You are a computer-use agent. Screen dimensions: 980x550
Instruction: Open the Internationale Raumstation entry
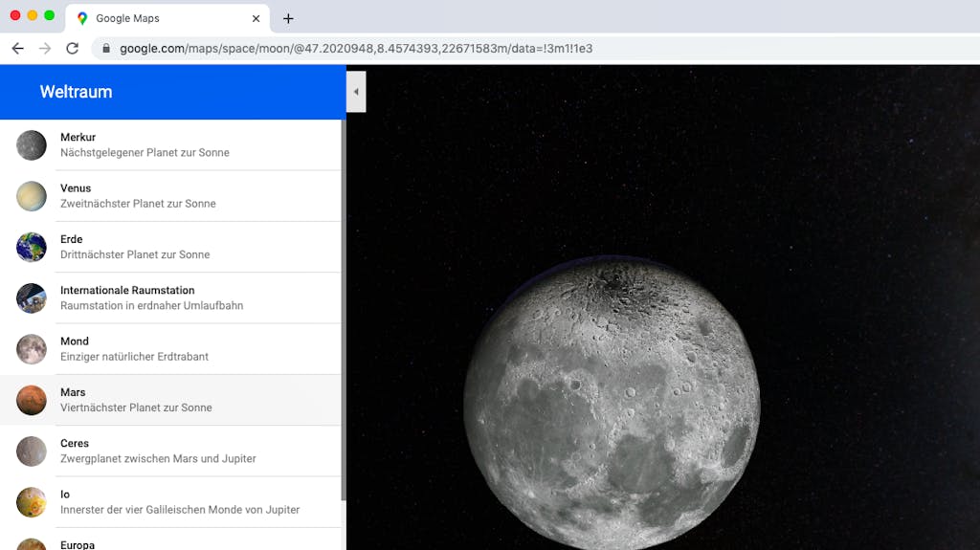[x=170, y=298]
